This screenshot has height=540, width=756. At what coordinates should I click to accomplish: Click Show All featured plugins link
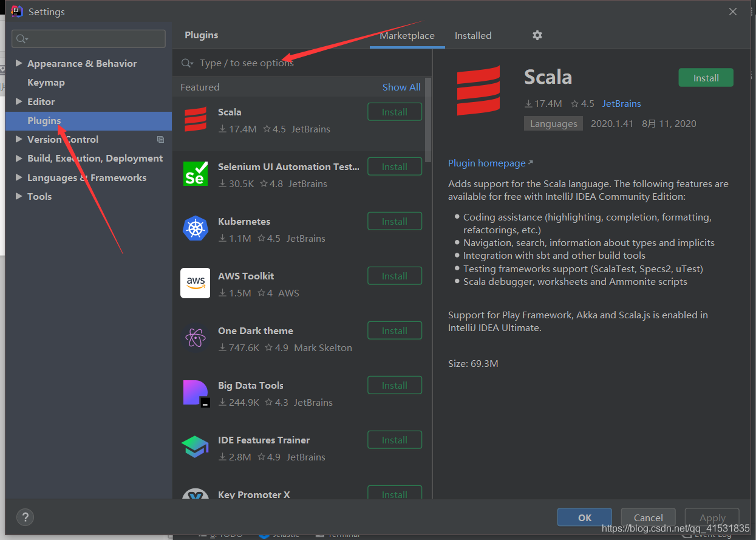[401, 87]
